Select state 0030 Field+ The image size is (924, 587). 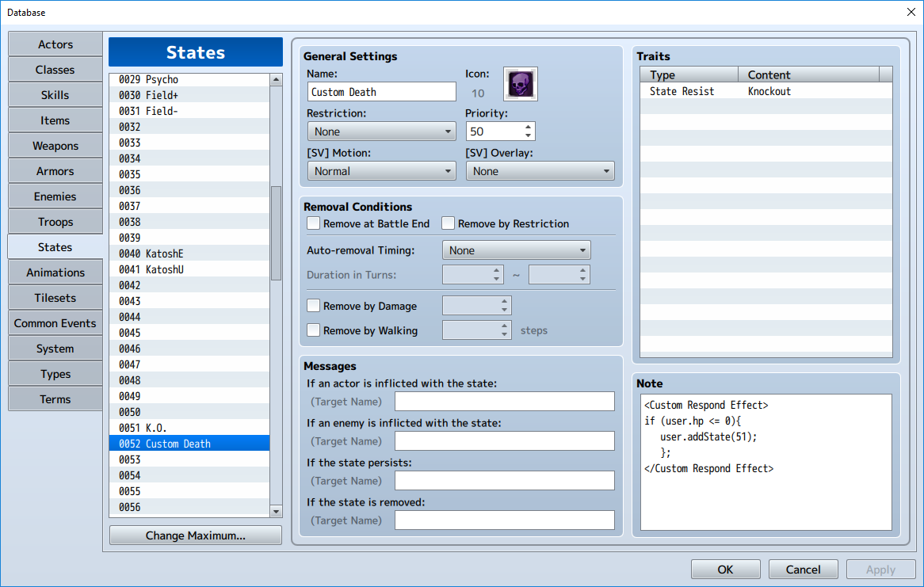189,95
